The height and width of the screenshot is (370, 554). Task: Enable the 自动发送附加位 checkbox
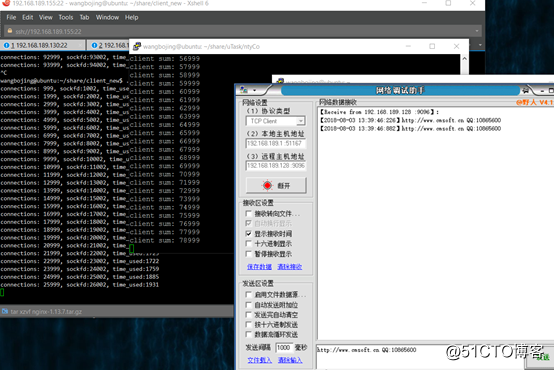(248, 305)
